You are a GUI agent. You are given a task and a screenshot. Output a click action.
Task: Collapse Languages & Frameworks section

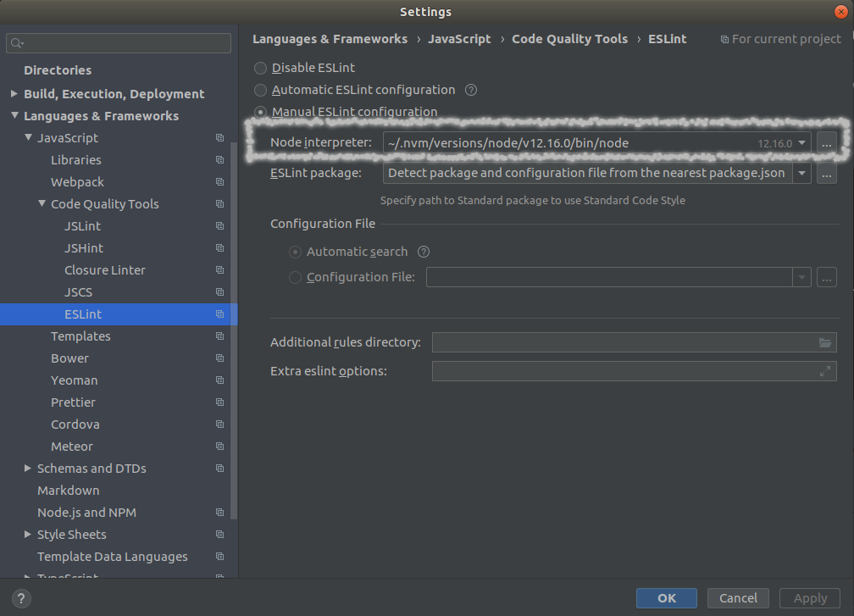point(14,115)
